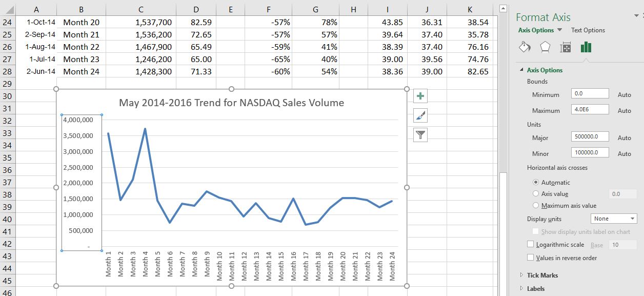Select the Axis Options bar chart icon
This screenshot has height=296, width=644.
pyautogui.click(x=586, y=48)
